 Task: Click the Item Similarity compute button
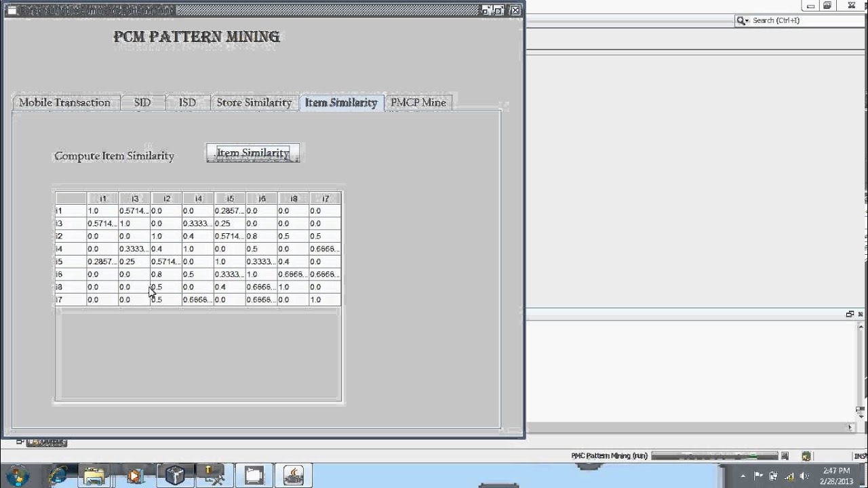point(253,153)
